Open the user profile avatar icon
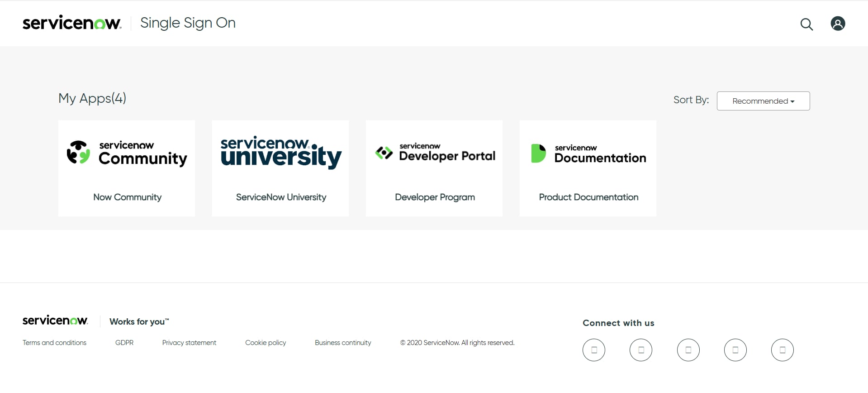The height and width of the screenshot is (393, 868). (x=838, y=24)
